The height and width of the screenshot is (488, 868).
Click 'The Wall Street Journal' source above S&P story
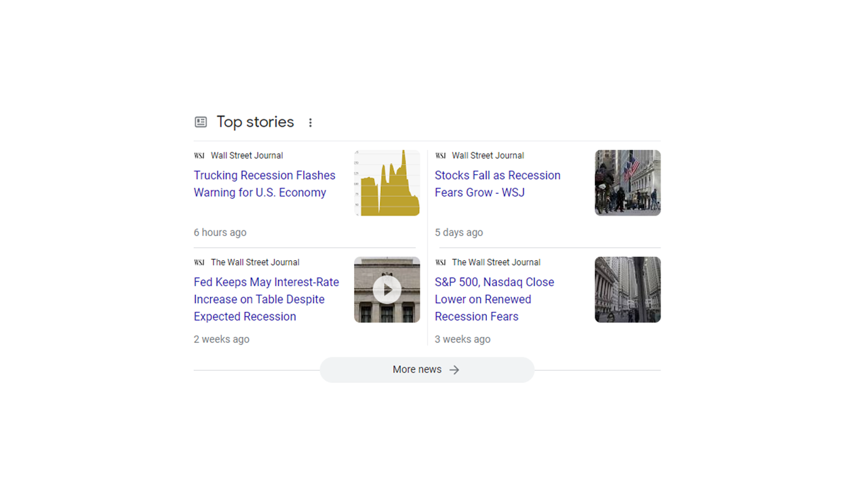(496, 262)
